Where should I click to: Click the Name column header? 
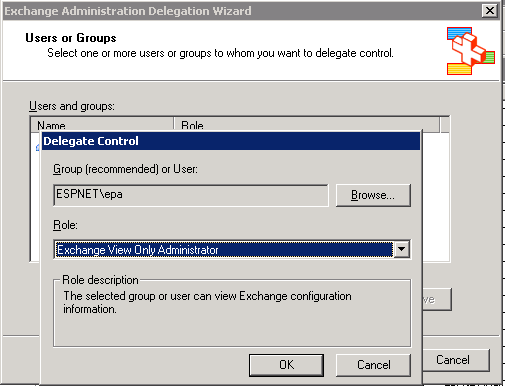[102, 124]
